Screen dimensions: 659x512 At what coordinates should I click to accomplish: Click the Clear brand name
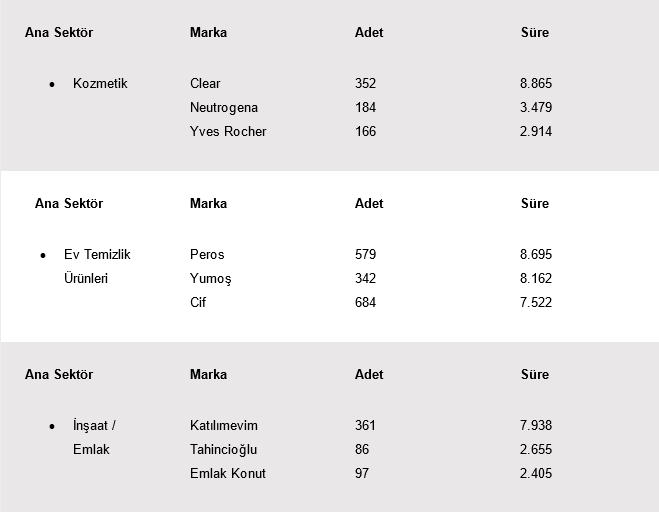click(205, 83)
